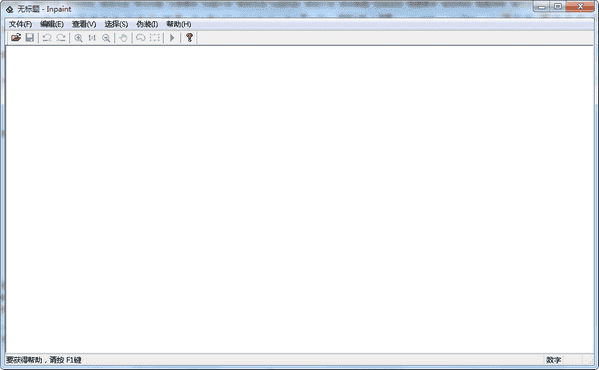The image size is (599, 370).
Task: Select the rectangular marquee tool
Action: (x=155, y=37)
